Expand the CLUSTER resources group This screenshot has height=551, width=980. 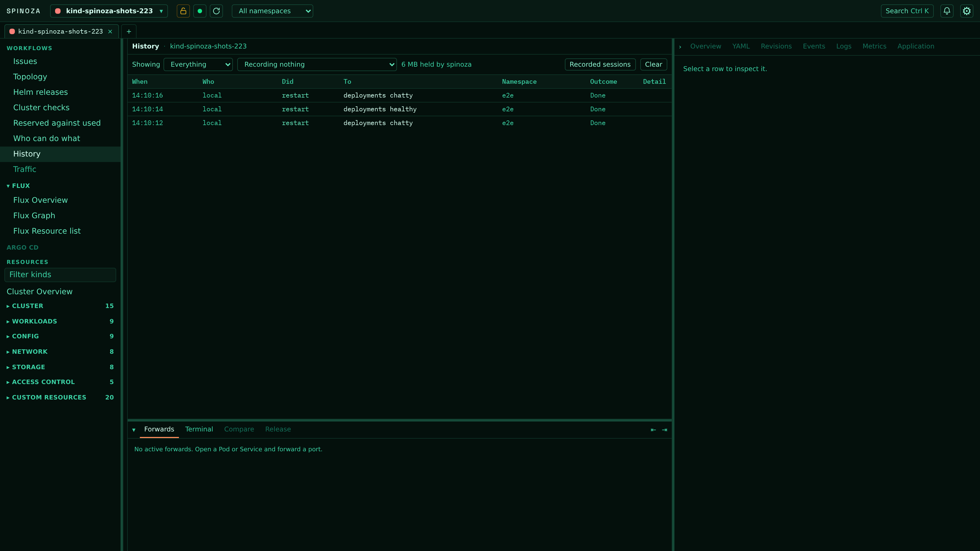pos(60,306)
